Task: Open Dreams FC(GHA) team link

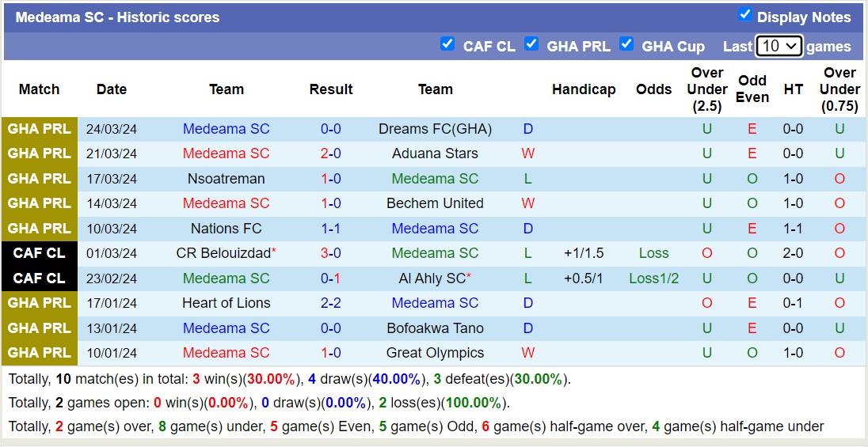Action: click(x=435, y=129)
